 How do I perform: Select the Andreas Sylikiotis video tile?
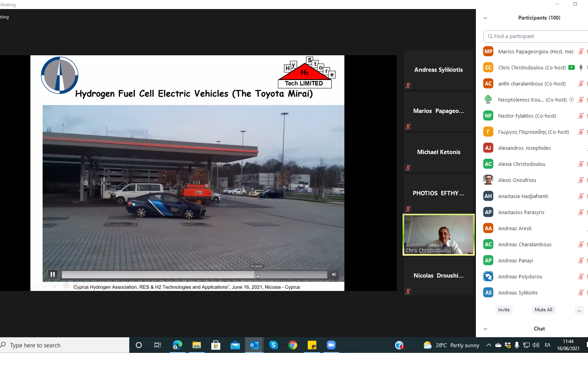point(439,70)
